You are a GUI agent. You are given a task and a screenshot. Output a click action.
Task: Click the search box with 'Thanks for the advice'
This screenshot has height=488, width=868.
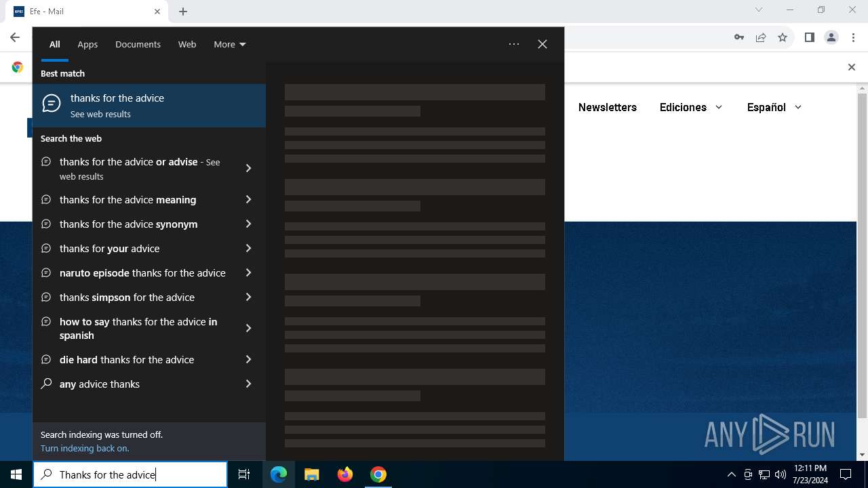[130, 474]
